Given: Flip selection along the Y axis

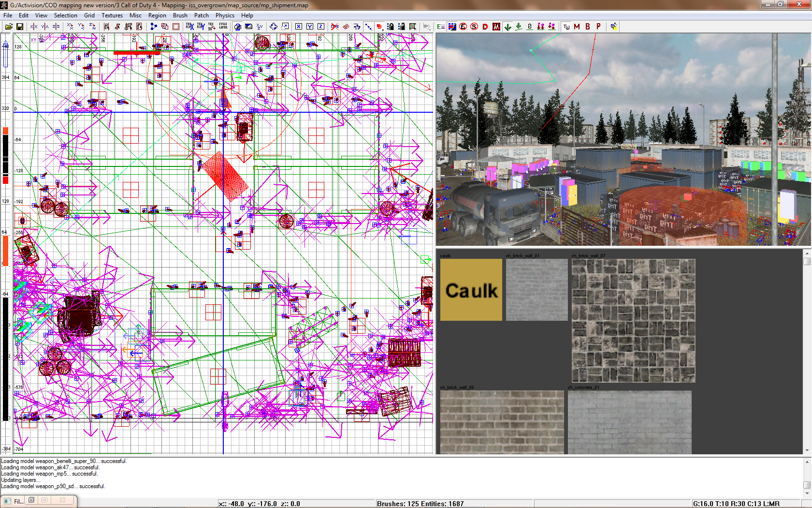Looking at the screenshot, I should pyautogui.click(x=45, y=27).
